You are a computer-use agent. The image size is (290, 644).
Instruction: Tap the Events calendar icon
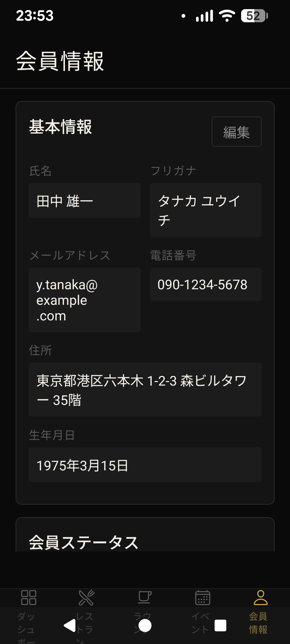click(202, 598)
